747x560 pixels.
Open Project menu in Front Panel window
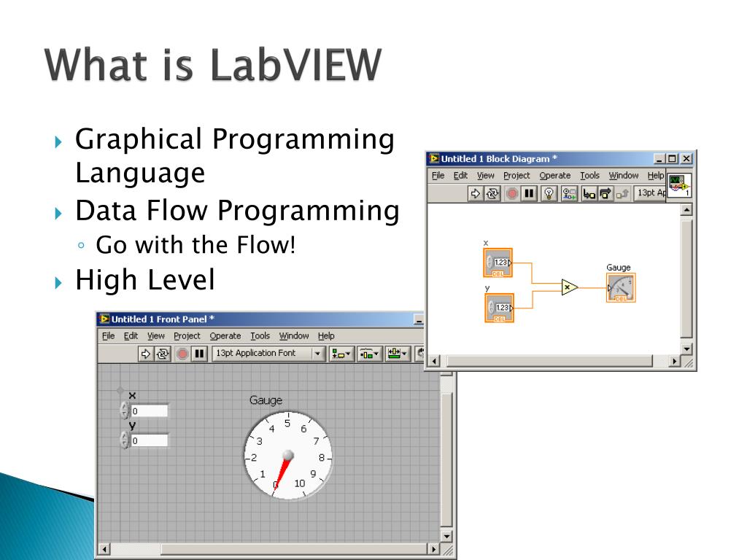click(x=187, y=335)
